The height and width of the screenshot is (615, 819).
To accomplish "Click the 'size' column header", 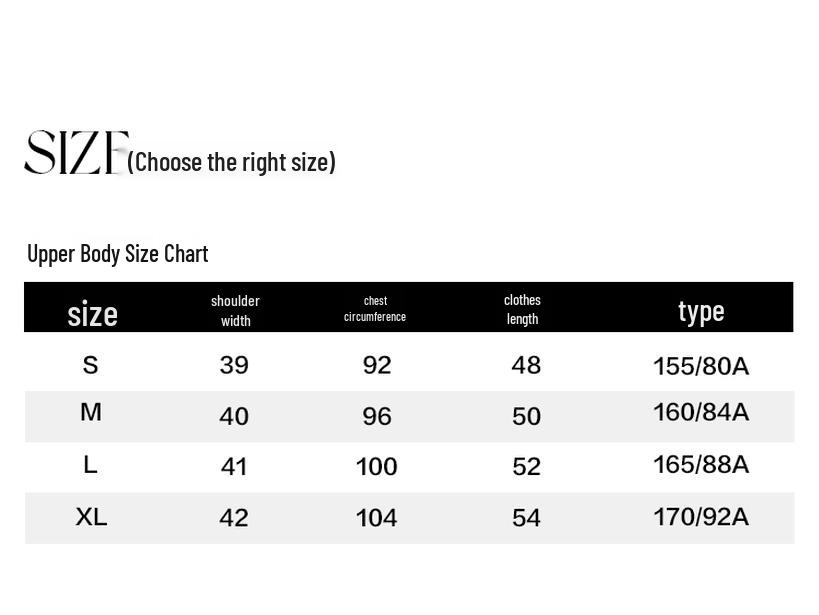I will (x=92, y=314).
